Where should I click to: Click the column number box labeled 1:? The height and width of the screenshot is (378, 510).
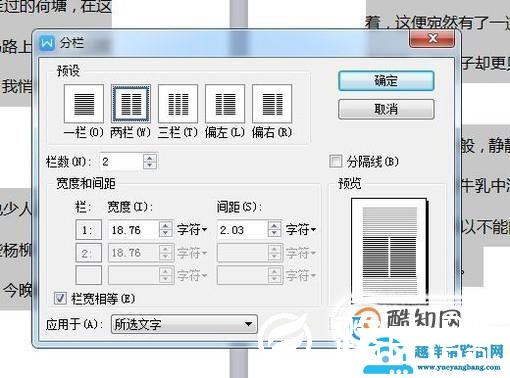pyautogui.click(x=88, y=230)
